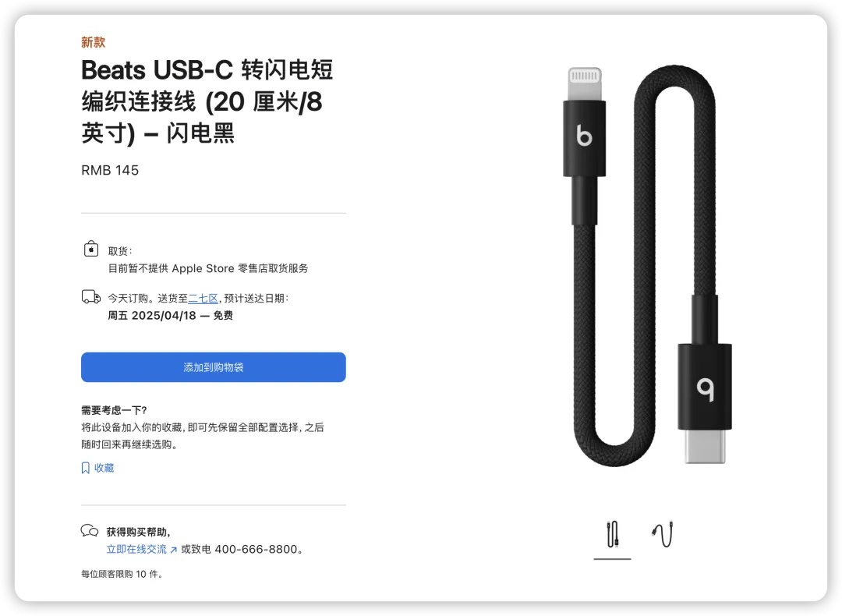Open 立即在线交流 online chat link
The width and height of the screenshot is (842, 616).
136,549
